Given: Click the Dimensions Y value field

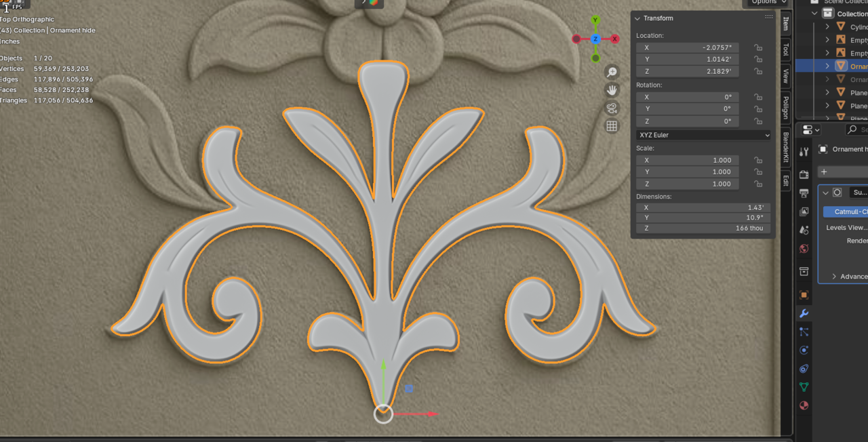Looking at the screenshot, I should pos(703,217).
